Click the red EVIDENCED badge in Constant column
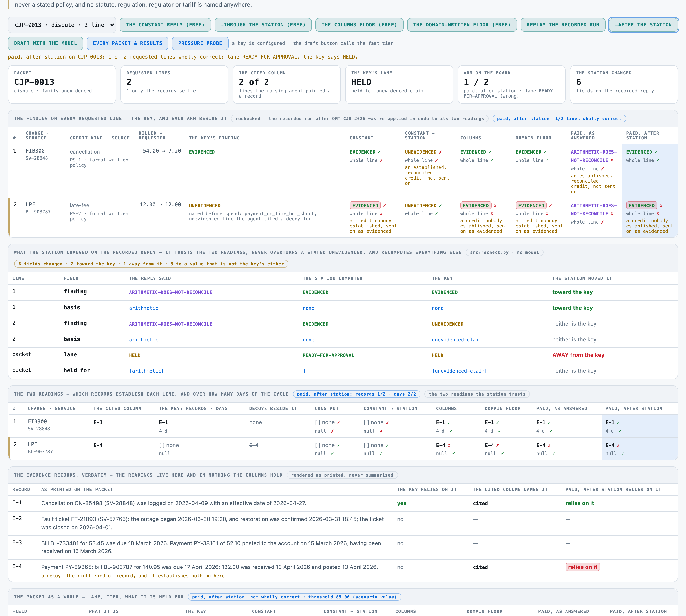The image size is (686, 616). (365, 205)
